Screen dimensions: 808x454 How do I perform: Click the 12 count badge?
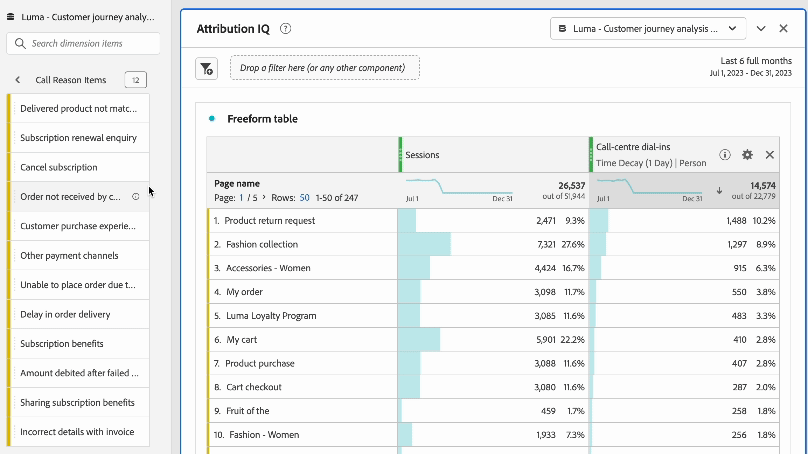136,80
